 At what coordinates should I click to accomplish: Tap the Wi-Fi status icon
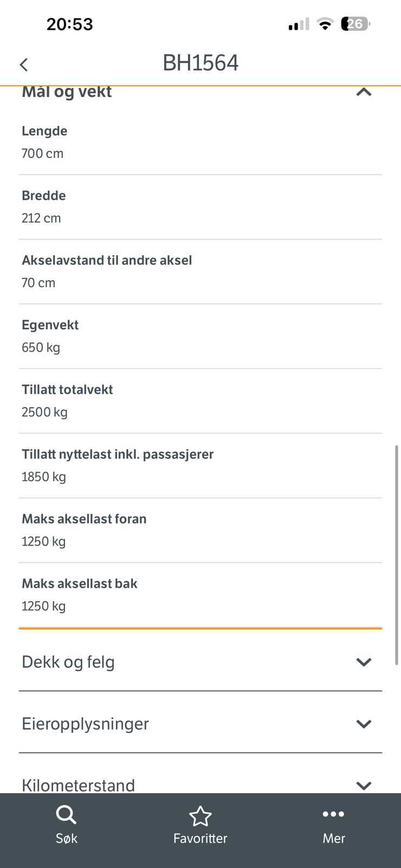325,24
